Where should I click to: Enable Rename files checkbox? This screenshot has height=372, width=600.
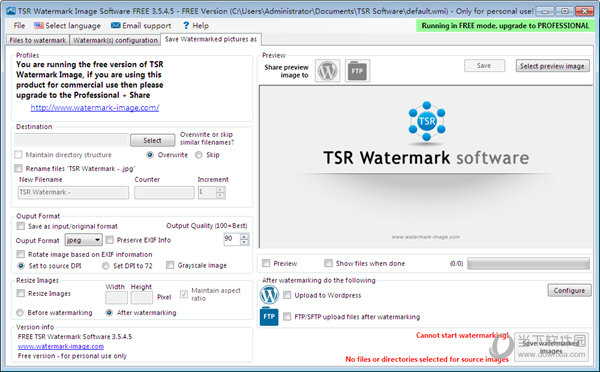pyautogui.click(x=18, y=168)
